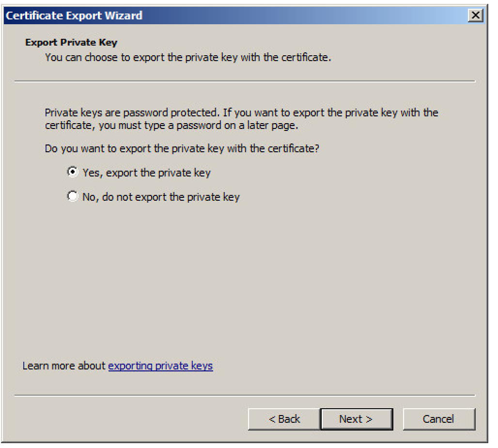Close the wizard using the X button

(x=476, y=16)
